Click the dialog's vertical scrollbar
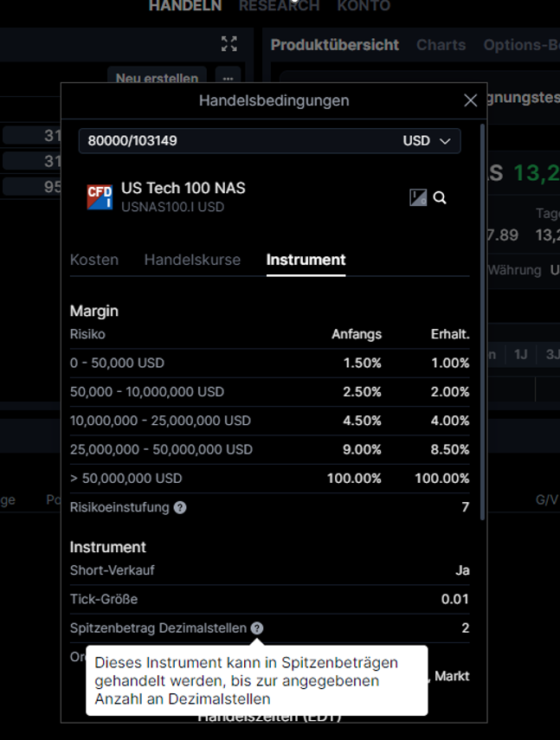Screen dimensions: 560x740 (x=482, y=322)
